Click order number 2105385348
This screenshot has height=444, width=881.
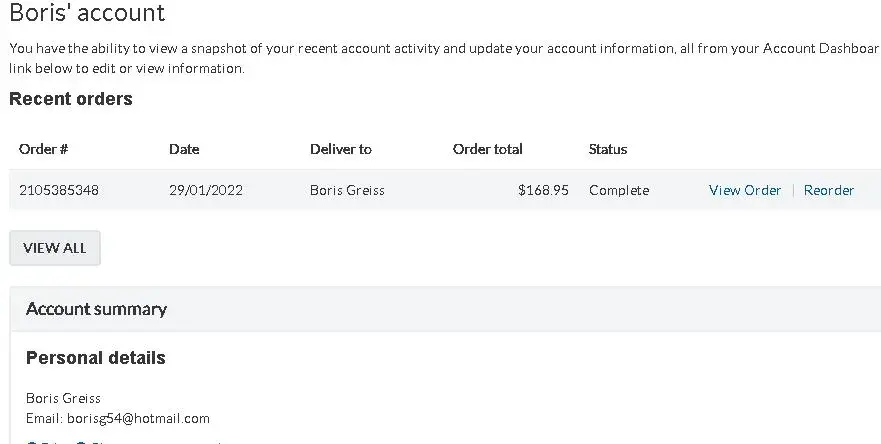coord(59,190)
